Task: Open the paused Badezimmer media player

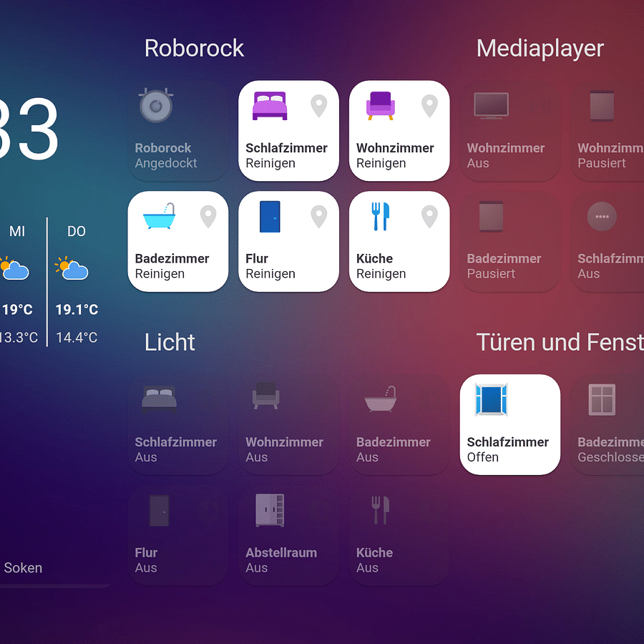Action: (x=509, y=241)
